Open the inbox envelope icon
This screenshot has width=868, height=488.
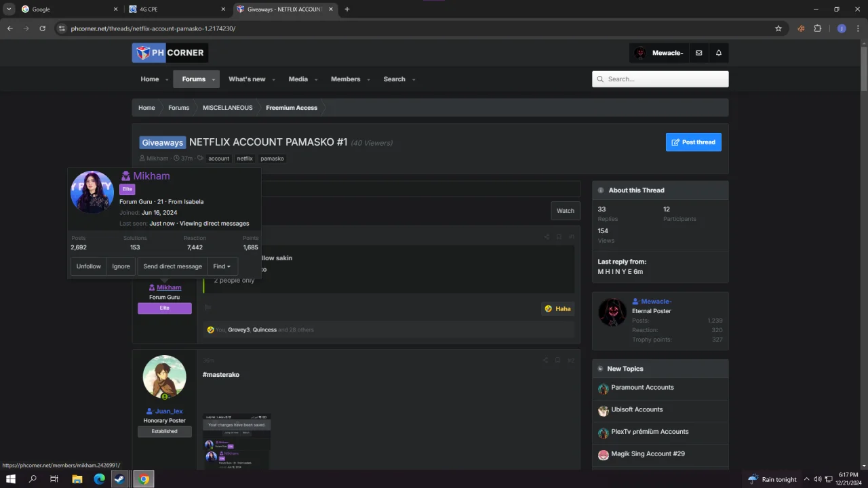pos(698,53)
